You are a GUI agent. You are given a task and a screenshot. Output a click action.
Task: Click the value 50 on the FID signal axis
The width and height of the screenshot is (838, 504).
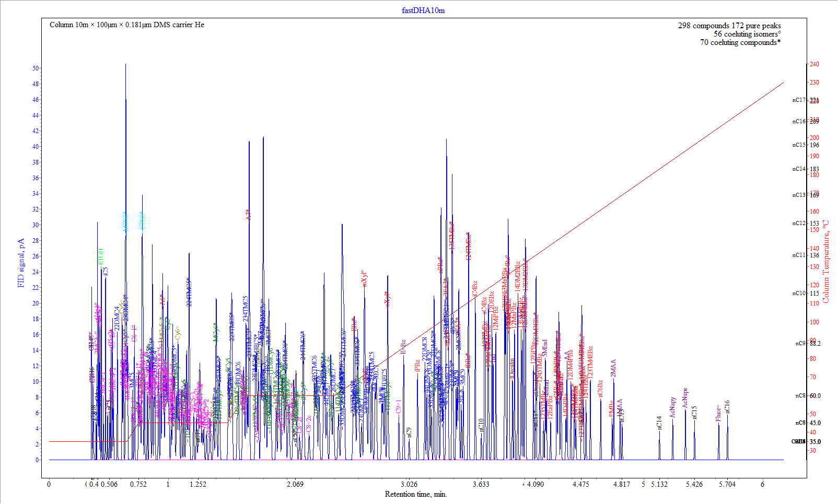point(36,68)
